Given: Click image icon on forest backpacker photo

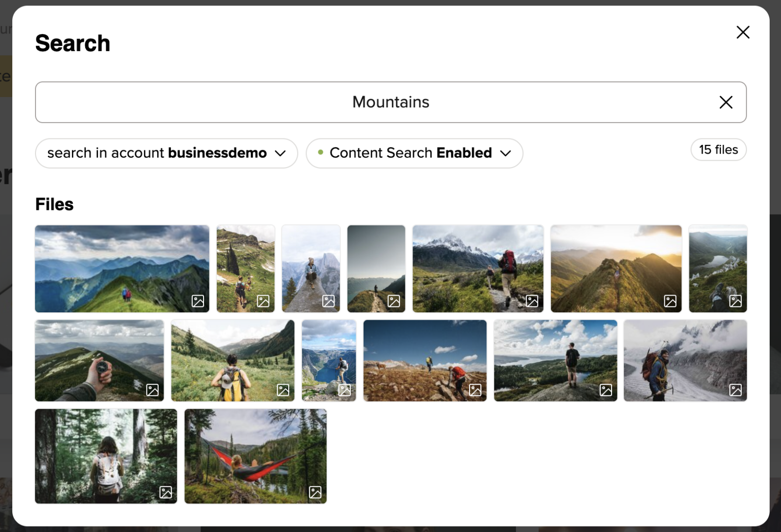Looking at the screenshot, I should click(166, 492).
